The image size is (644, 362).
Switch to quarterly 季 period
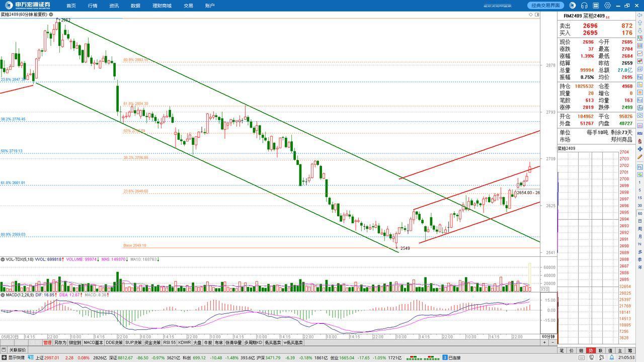click(x=639, y=259)
